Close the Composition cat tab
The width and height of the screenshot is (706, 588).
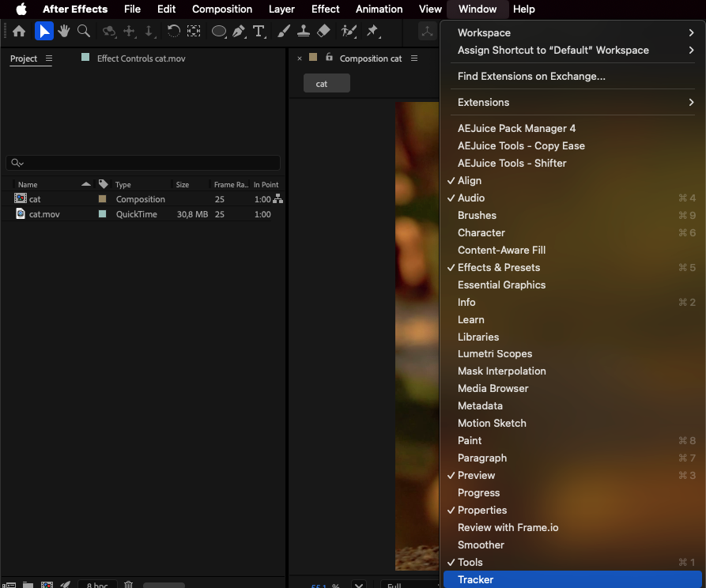coord(300,58)
